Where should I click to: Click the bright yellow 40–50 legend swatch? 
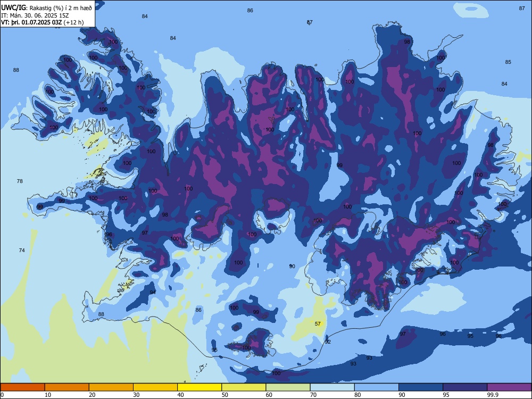tap(199, 387)
